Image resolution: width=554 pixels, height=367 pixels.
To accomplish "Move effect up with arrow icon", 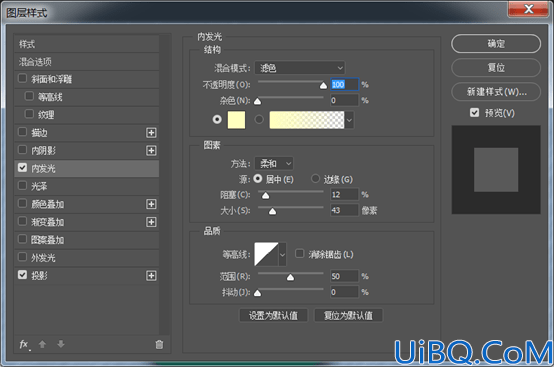I will [x=42, y=344].
